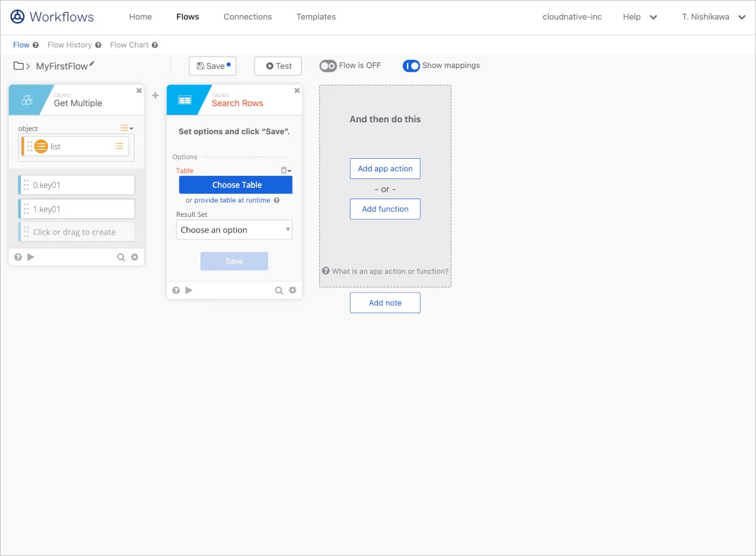Open help on Get Multiple card footer
Screen dimensions: 756x556
click(x=18, y=257)
